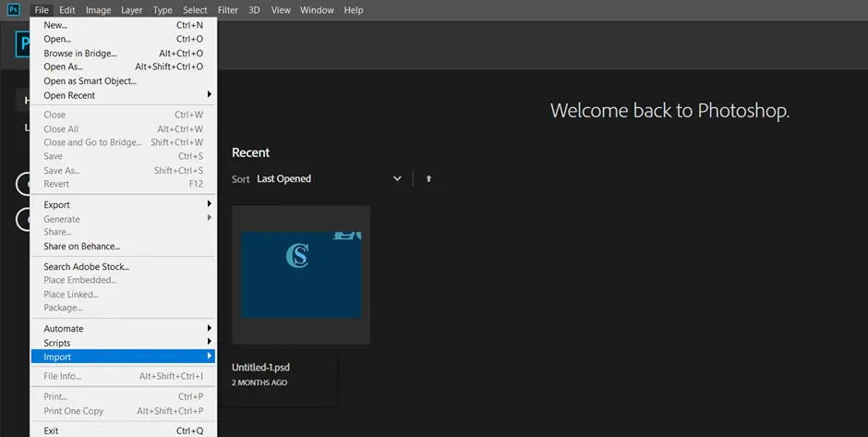Click the Photoshop Ps logo icon
868x437 pixels.
13,9
